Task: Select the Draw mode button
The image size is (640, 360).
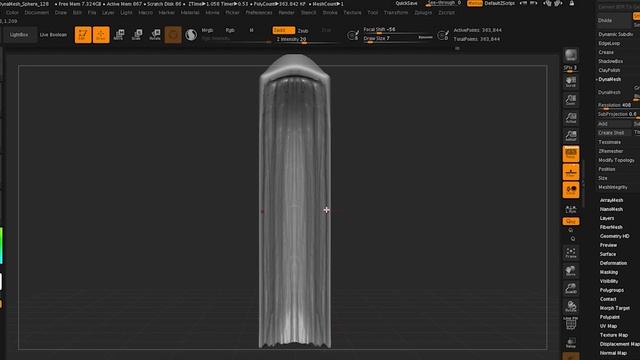Action: tap(101, 35)
